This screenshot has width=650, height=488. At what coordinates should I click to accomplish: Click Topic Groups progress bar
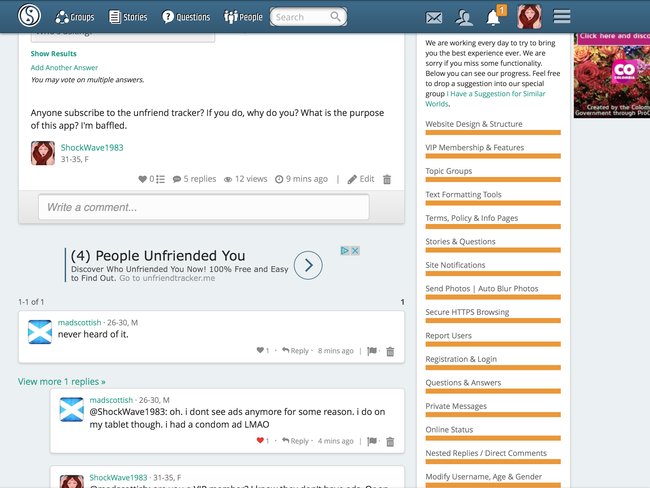pyautogui.click(x=493, y=180)
